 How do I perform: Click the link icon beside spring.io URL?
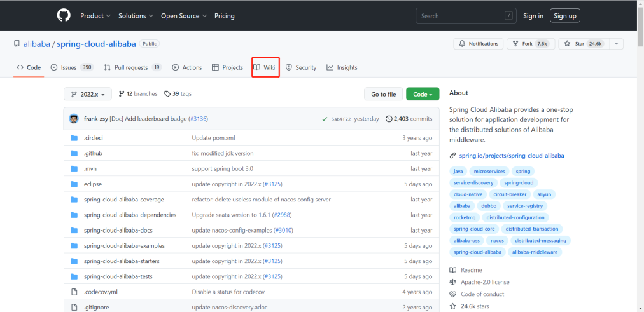point(452,156)
